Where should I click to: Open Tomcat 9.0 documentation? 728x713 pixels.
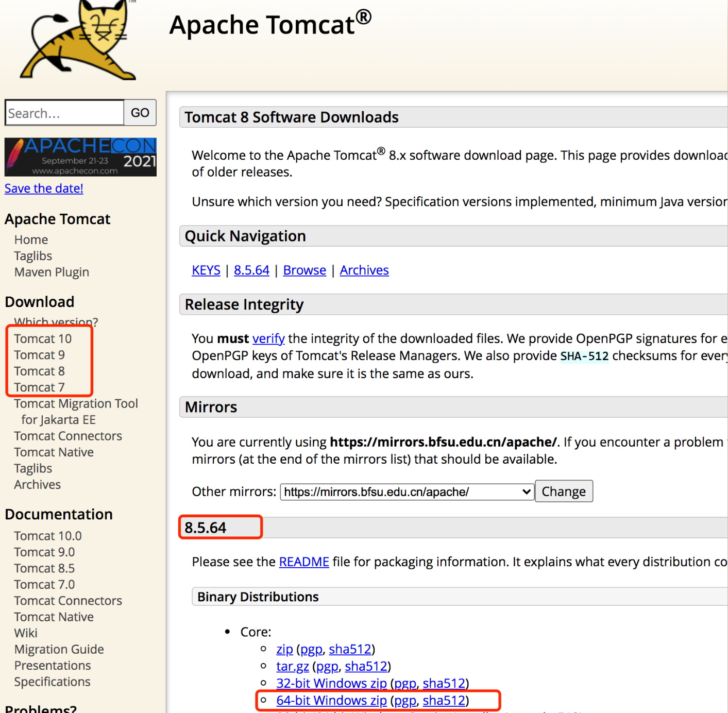44,552
